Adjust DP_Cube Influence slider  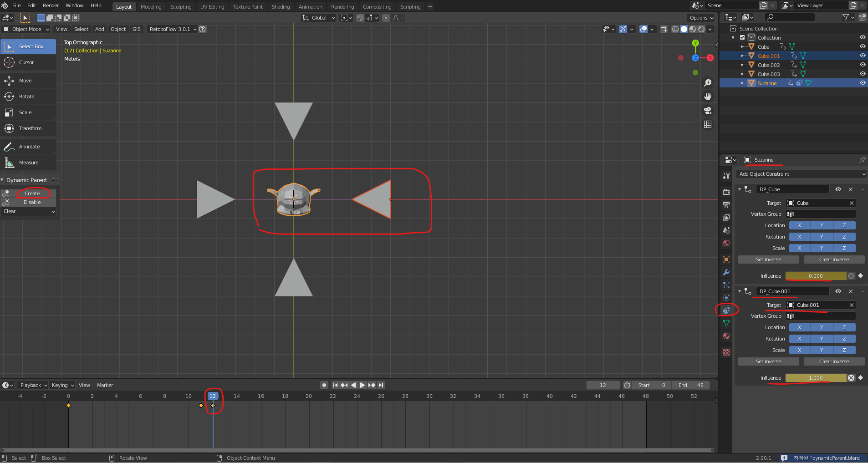click(816, 276)
